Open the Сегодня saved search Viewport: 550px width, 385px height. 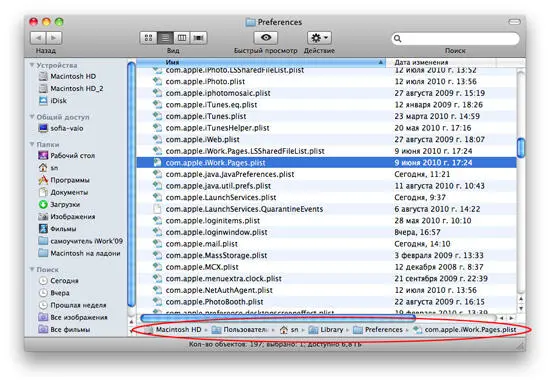59,281
